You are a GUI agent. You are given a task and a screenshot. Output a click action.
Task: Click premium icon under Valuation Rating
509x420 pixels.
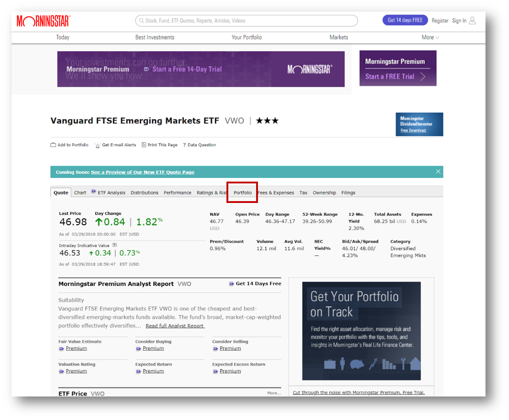point(61,372)
